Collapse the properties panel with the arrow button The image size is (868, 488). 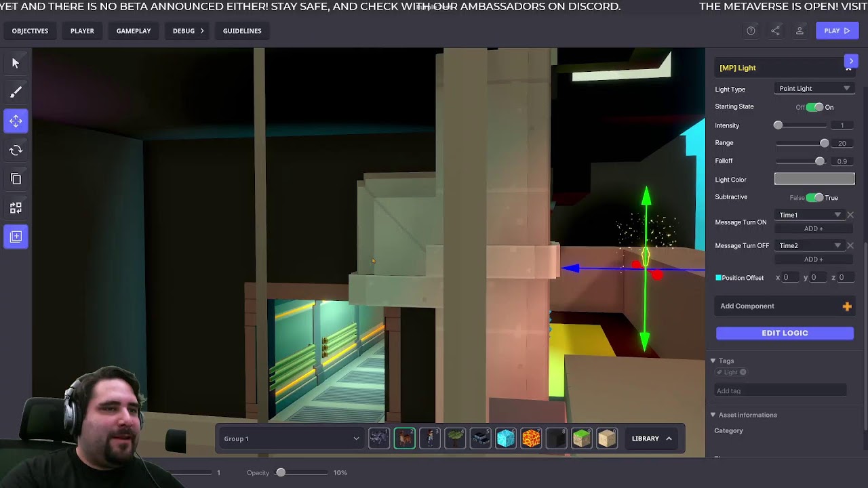(851, 61)
